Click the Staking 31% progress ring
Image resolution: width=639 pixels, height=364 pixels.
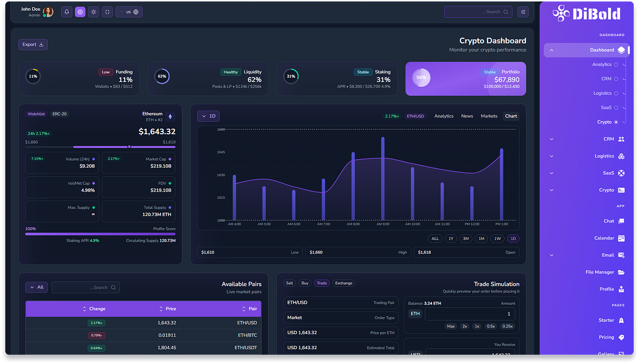[x=291, y=76]
